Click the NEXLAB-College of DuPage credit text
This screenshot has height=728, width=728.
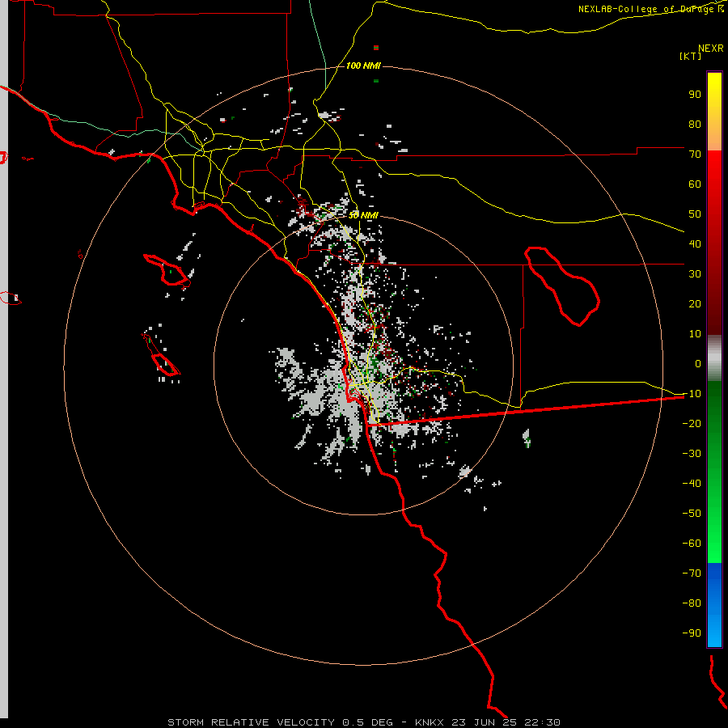[x=651, y=9]
